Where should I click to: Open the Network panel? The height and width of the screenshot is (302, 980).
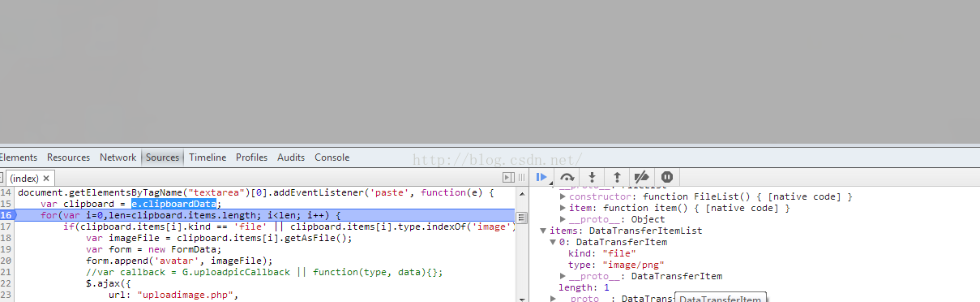[x=118, y=157]
